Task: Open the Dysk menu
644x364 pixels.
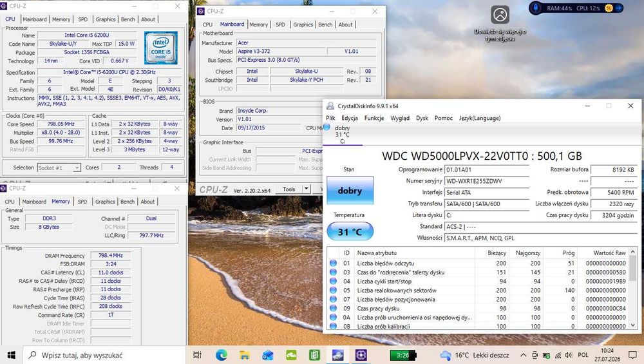Action: pyautogui.click(x=422, y=118)
